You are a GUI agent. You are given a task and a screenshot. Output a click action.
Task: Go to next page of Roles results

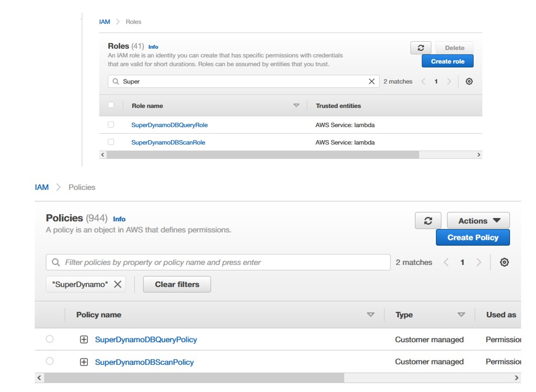pos(449,82)
